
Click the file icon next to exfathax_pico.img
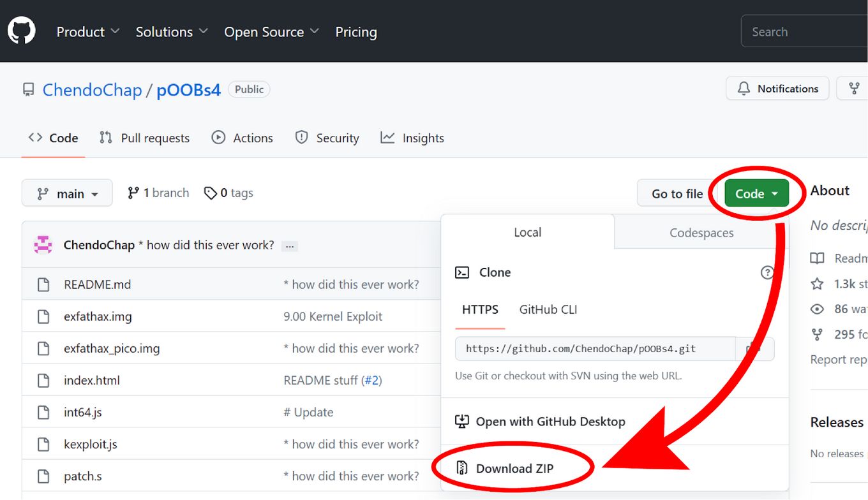pyautogui.click(x=43, y=348)
